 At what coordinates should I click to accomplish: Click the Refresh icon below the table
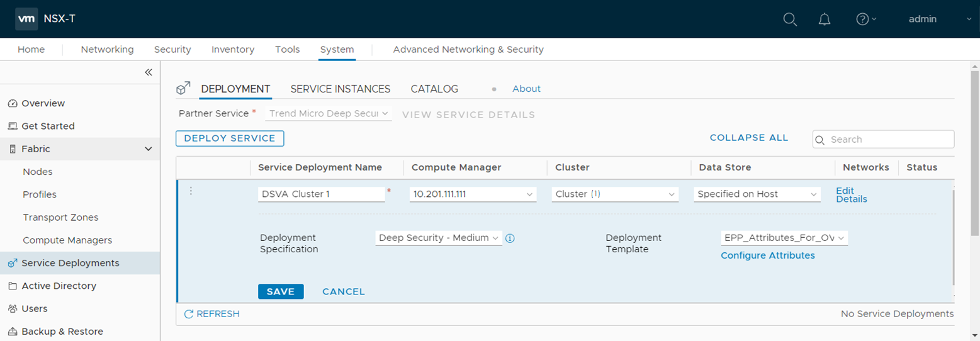pos(189,314)
